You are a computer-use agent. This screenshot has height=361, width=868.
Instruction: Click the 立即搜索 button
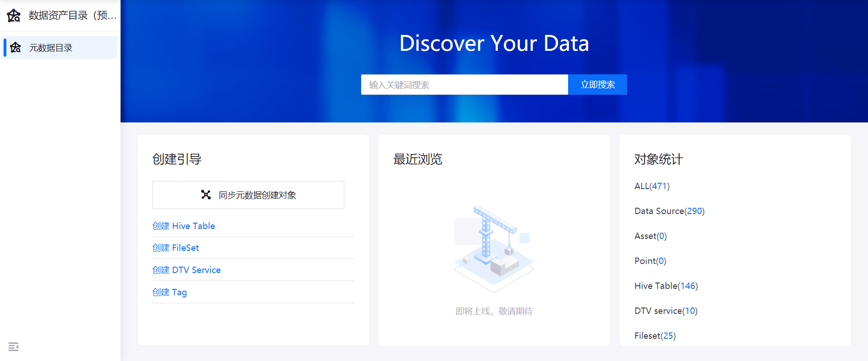click(598, 85)
